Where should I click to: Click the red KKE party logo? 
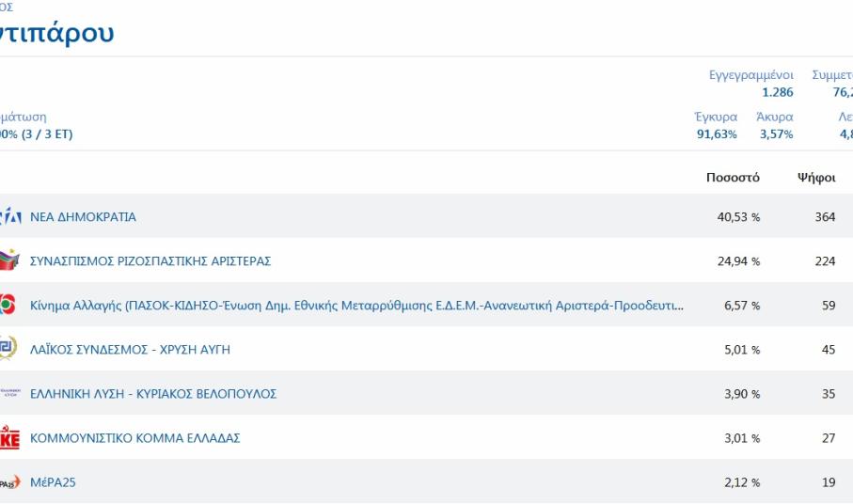[9, 438]
